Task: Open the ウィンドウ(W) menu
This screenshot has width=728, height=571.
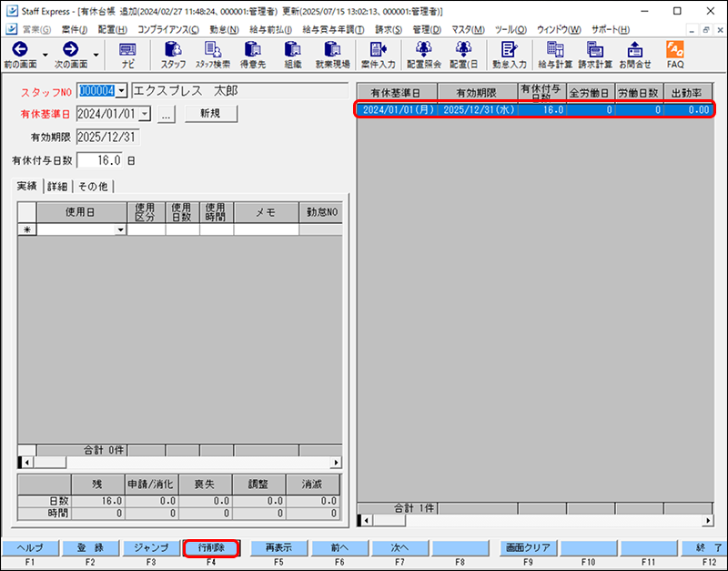Action: (x=559, y=29)
